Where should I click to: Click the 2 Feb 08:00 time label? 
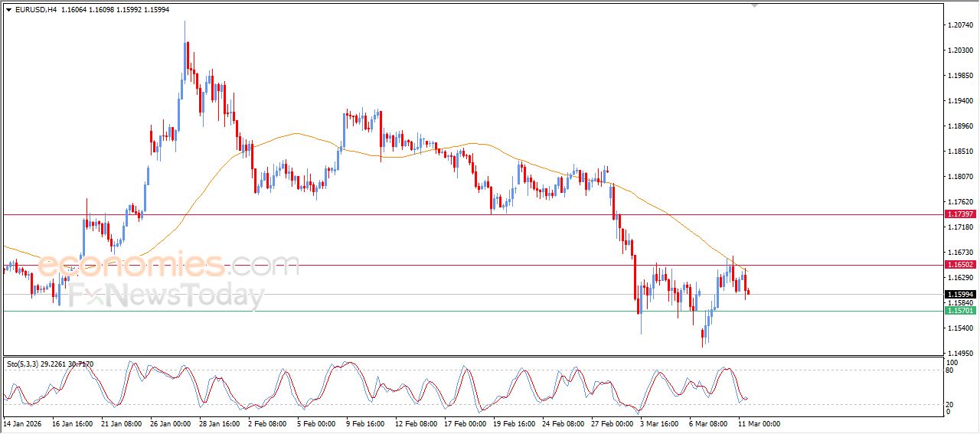coord(268,423)
